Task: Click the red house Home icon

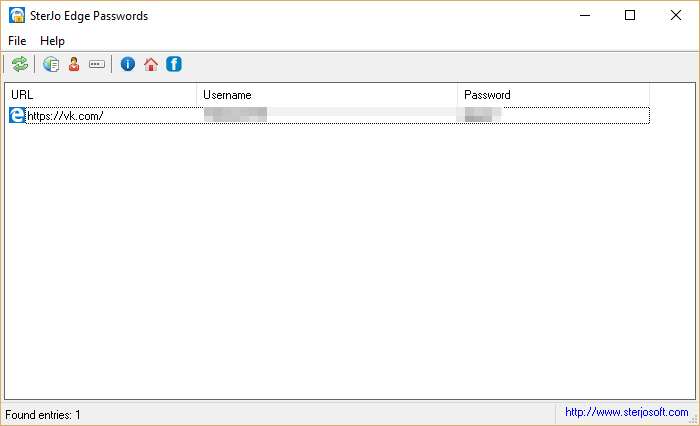Action: [x=151, y=65]
